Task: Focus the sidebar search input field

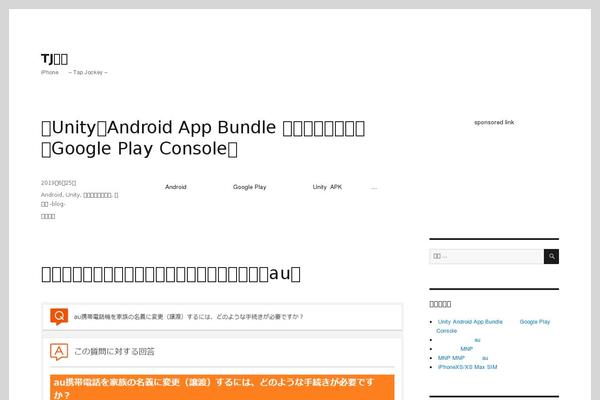Action: pyautogui.click(x=486, y=256)
